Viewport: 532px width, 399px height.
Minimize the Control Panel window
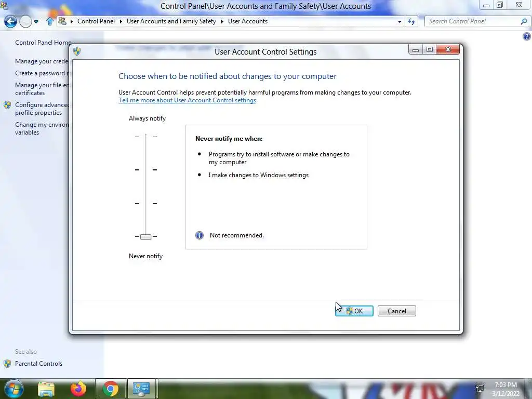[486, 5]
